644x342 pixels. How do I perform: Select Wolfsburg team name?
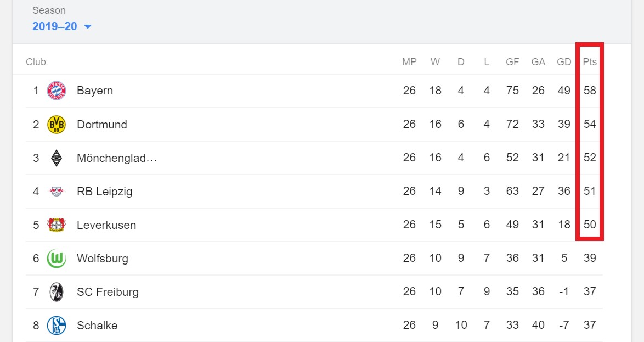click(102, 259)
